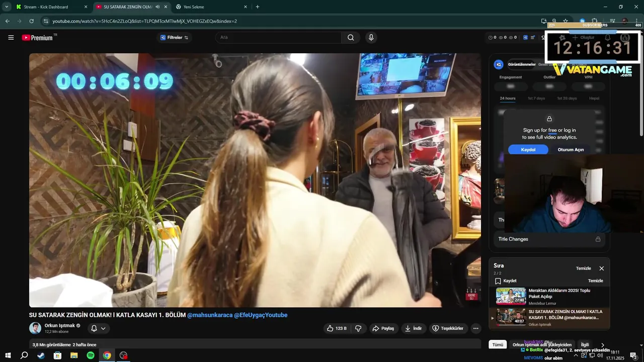The height and width of the screenshot is (362, 644).
Task: Go back in Chrome navigation
Action: pyautogui.click(x=8, y=21)
